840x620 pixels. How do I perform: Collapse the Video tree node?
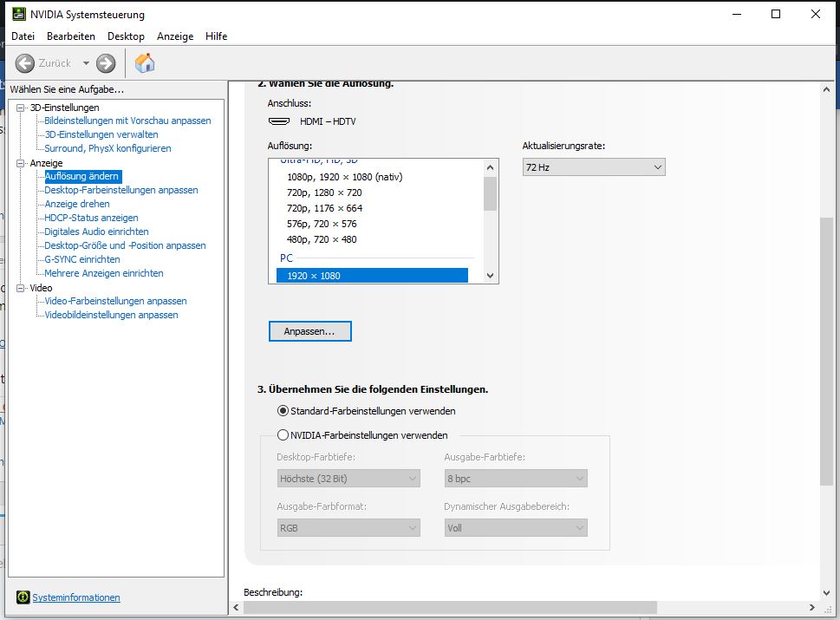coord(21,288)
